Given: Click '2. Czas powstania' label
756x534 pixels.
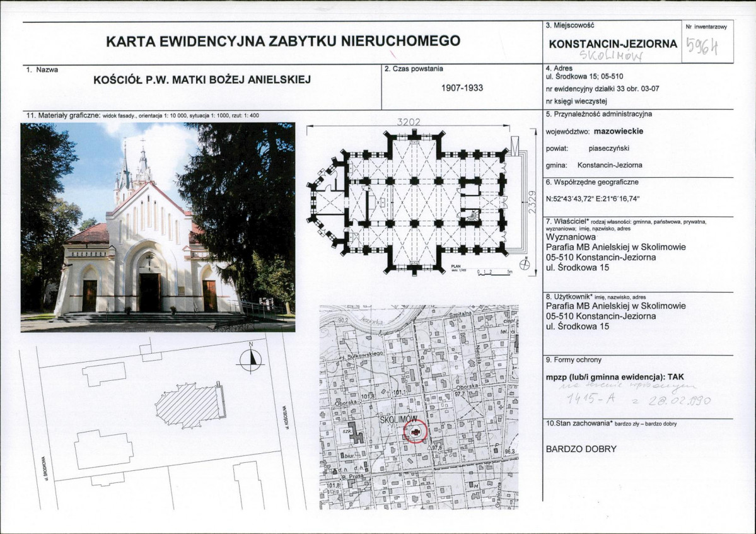Looking at the screenshot, I should pyautogui.click(x=414, y=69).
